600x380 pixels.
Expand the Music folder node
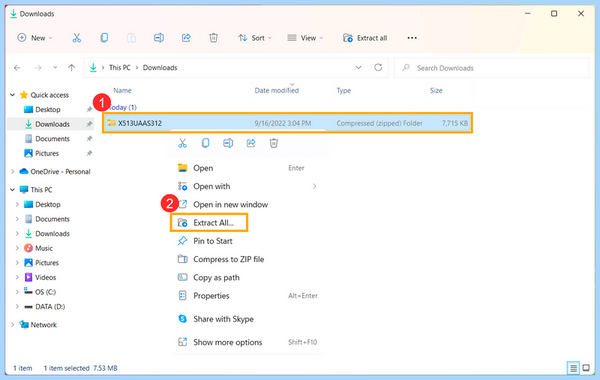pyautogui.click(x=17, y=248)
